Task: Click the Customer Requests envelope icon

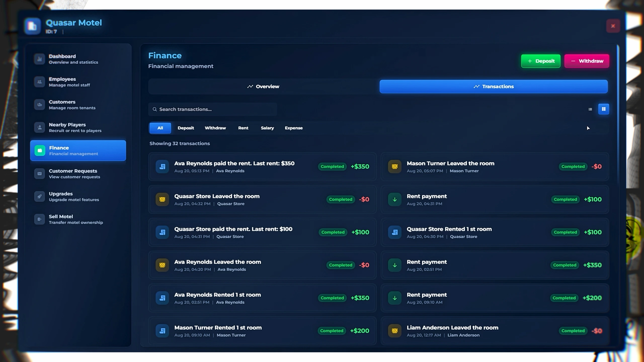Action: tap(39, 174)
